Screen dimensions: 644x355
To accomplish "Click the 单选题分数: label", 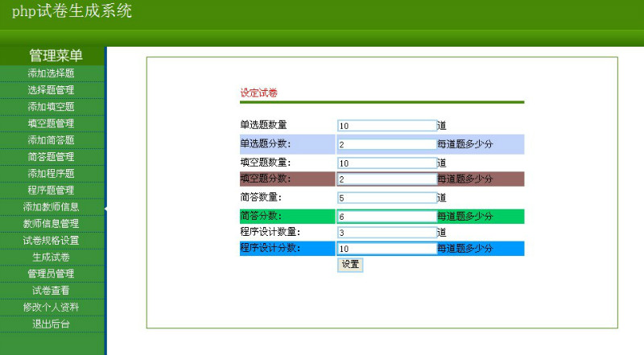I will [266, 144].
